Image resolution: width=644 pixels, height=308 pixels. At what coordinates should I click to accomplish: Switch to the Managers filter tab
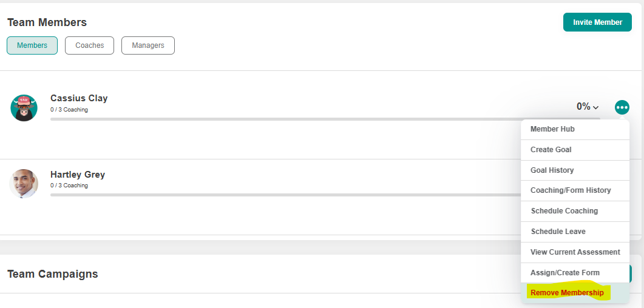(x=148, y=45)
